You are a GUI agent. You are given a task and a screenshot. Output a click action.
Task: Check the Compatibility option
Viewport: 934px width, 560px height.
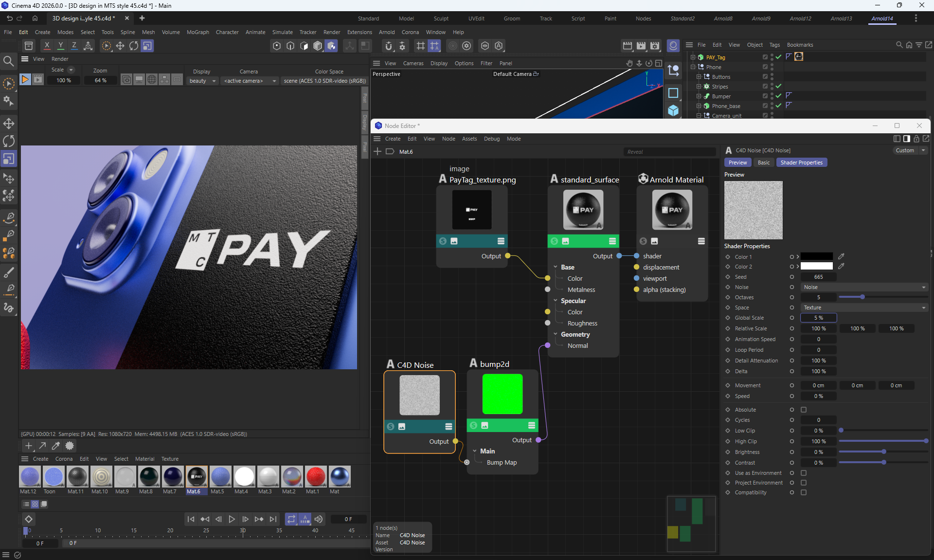804,492
